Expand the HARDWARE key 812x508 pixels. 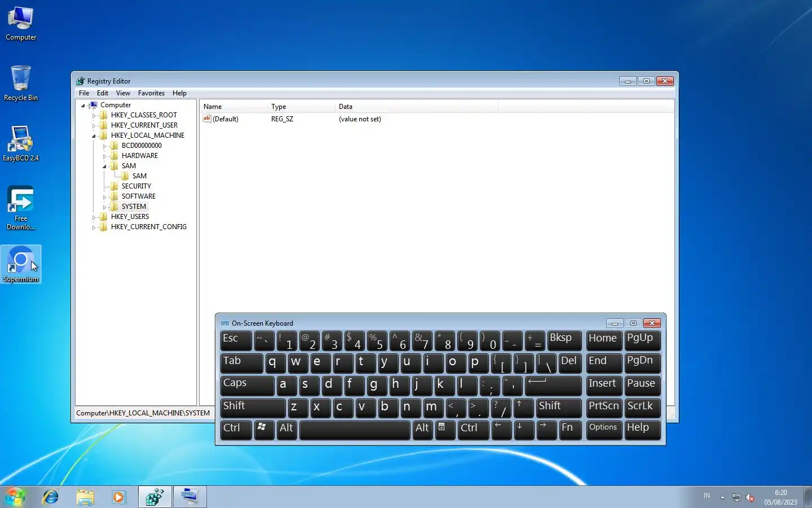tap(104, 156)
